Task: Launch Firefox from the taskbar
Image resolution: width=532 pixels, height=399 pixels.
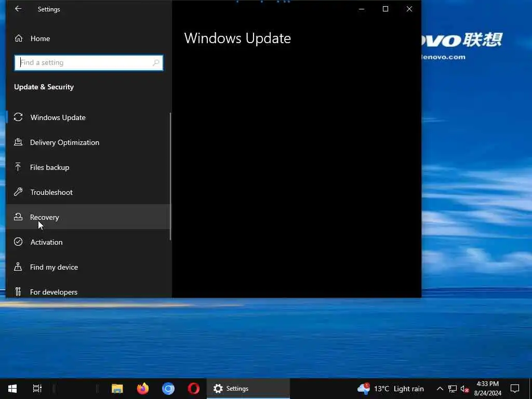Action: pos(143,389)
